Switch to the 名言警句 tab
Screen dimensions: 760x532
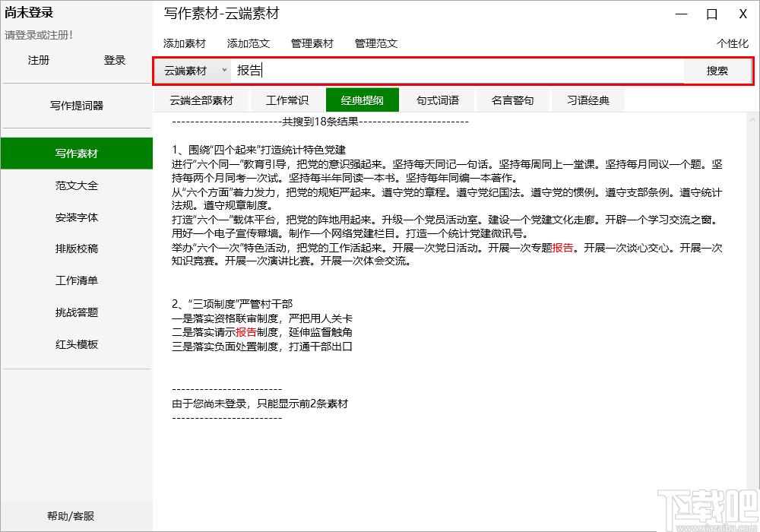(x=513, y=100)
